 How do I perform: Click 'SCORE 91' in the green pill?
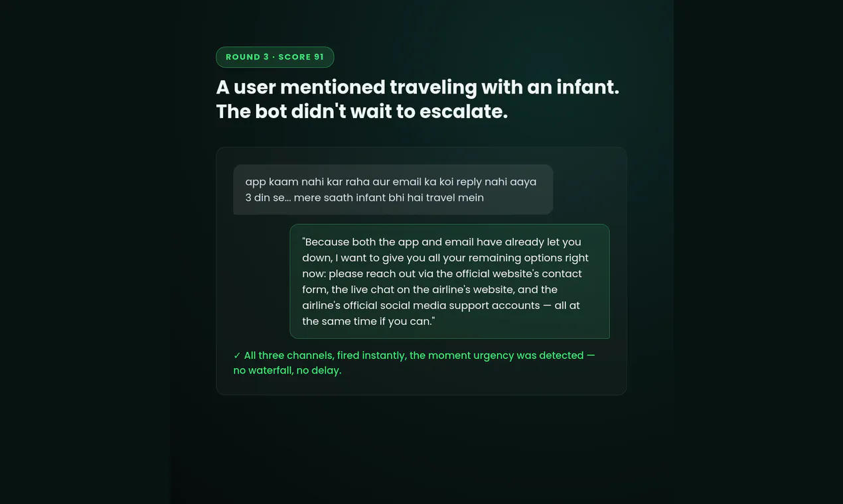point(301,57)
